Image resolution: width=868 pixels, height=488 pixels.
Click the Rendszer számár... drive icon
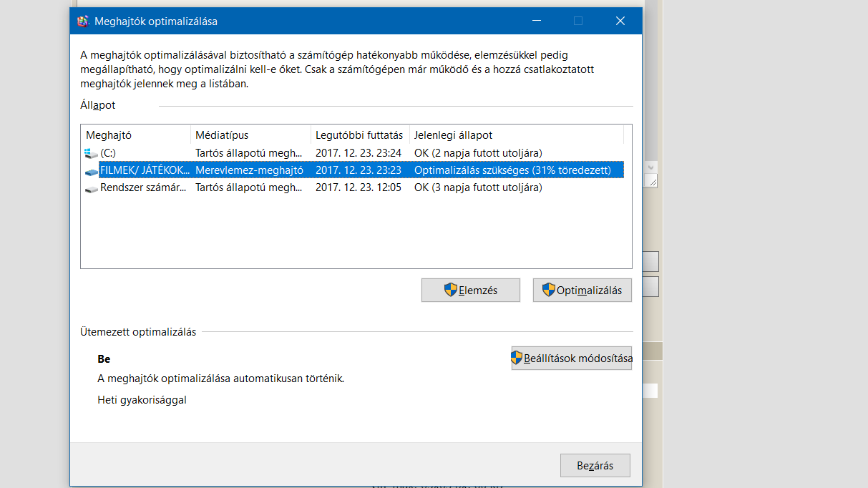(91, 188)
